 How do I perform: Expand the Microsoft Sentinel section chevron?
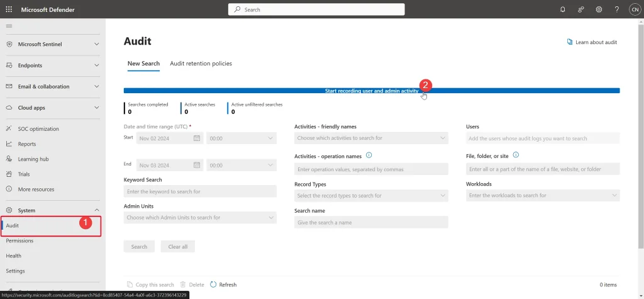tap(96, 44)
